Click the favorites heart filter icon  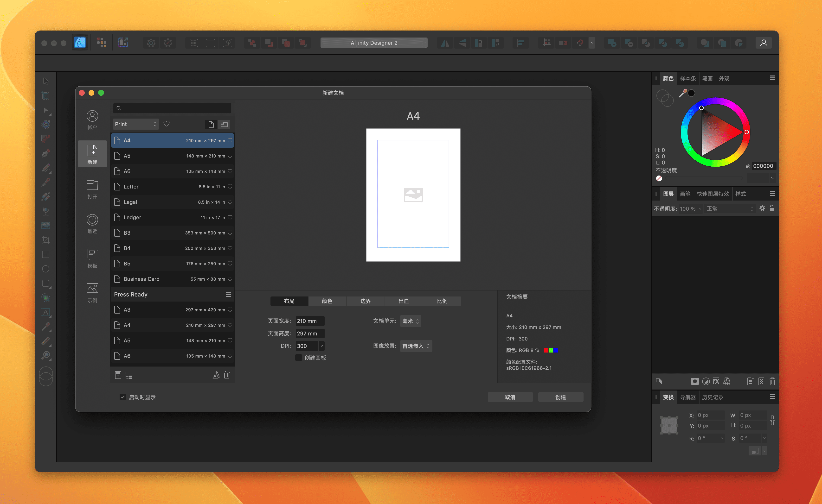pyautogui.click(x=167, y=124)
